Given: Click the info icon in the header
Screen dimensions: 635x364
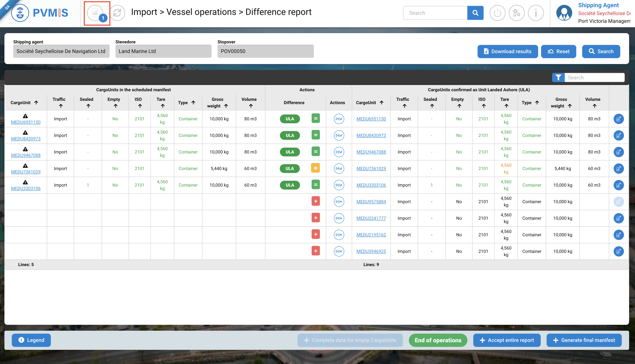Looking at the screenshot, I should (x=536, y=13).
